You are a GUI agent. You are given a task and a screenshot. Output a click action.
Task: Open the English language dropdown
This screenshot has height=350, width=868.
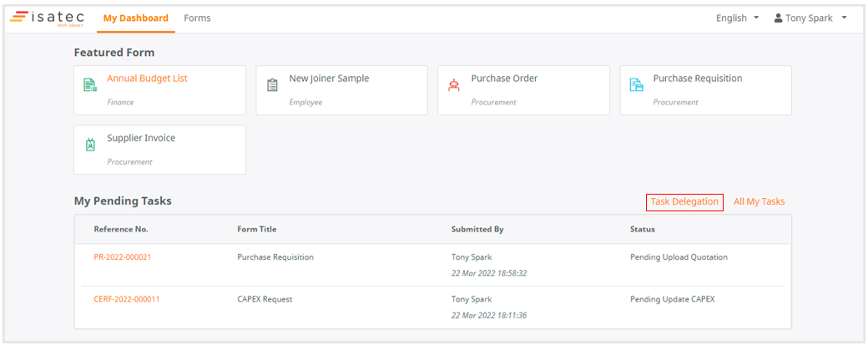tap(737, 18)
